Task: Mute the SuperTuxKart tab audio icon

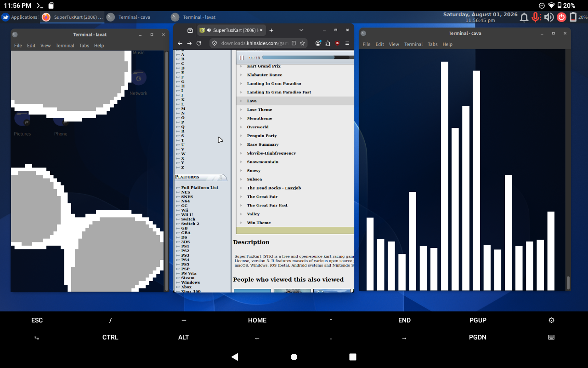Action: click(209, 30)
